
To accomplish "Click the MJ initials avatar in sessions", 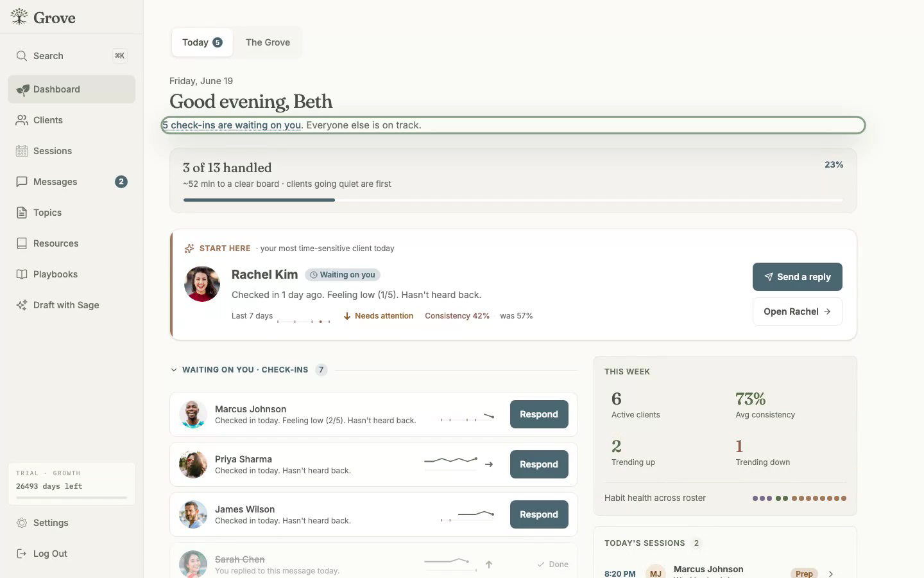I will tap(655, 572).
